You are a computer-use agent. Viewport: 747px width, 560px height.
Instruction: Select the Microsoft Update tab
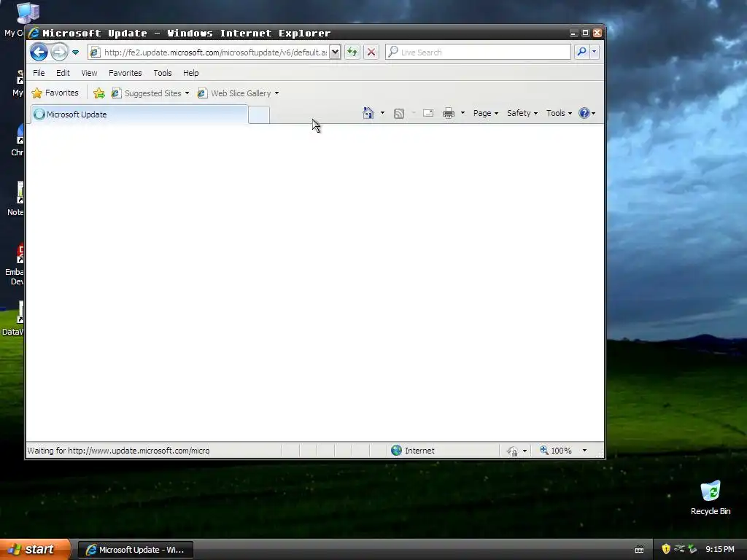tap(139, 114)
